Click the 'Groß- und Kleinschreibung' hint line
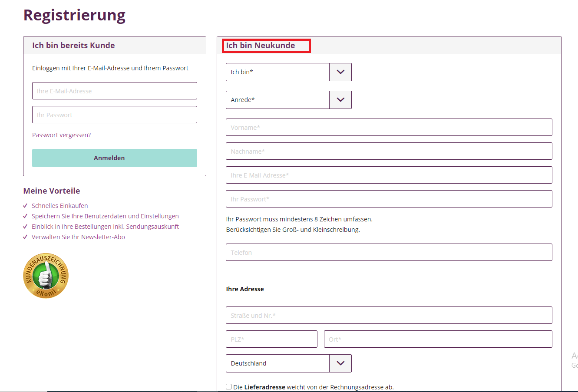This screenshot has height=392, width=578. tap(293, 230)
